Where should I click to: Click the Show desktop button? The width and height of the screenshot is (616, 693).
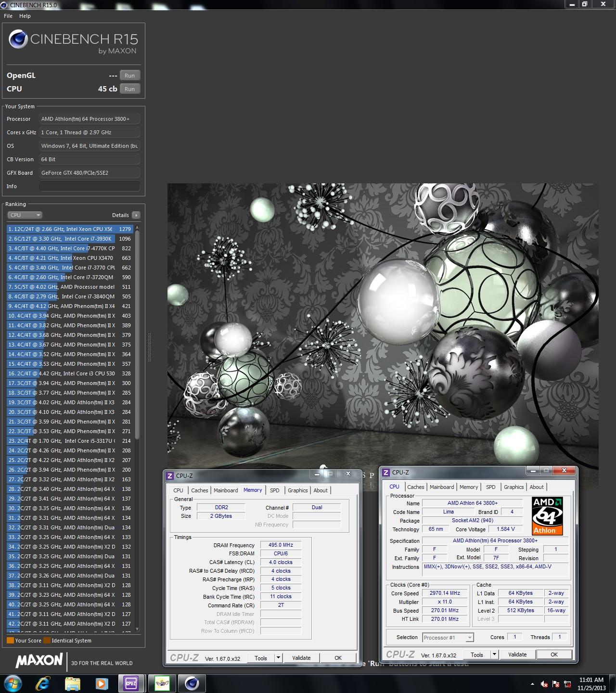coord(613,683)
